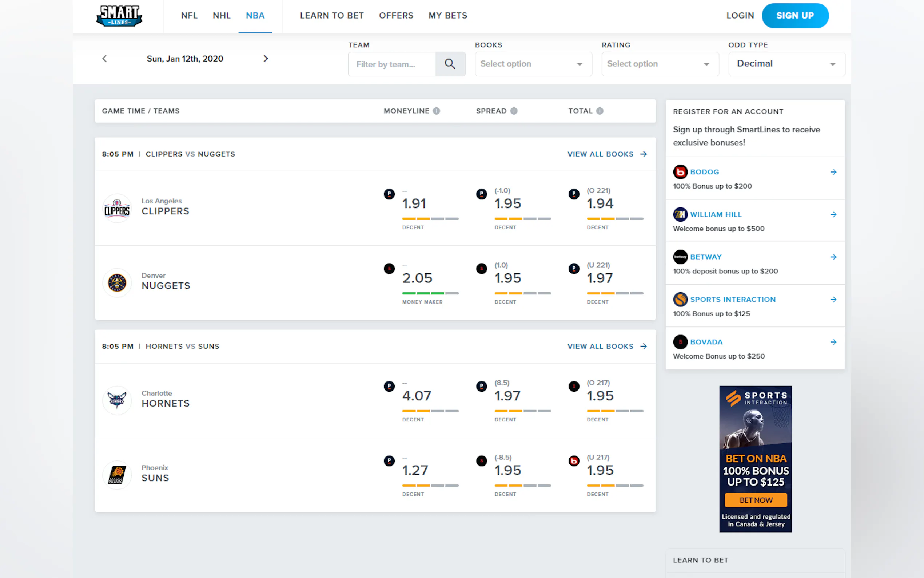This screenshot has height=578, width=924.
Task: Open the Books dropdown
Action: coord(533,64)
